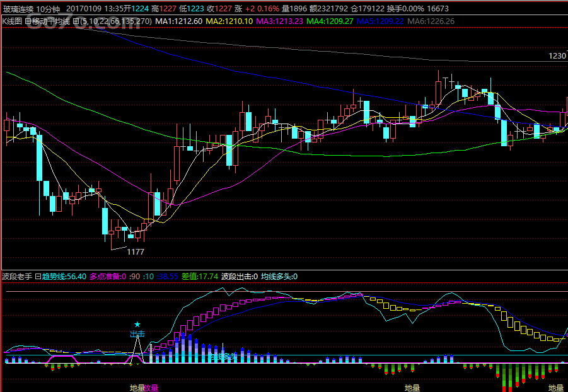Click the magenta MA3:1213.23 legend
Viewport: 568px width, 392px height.
point(280,21)
